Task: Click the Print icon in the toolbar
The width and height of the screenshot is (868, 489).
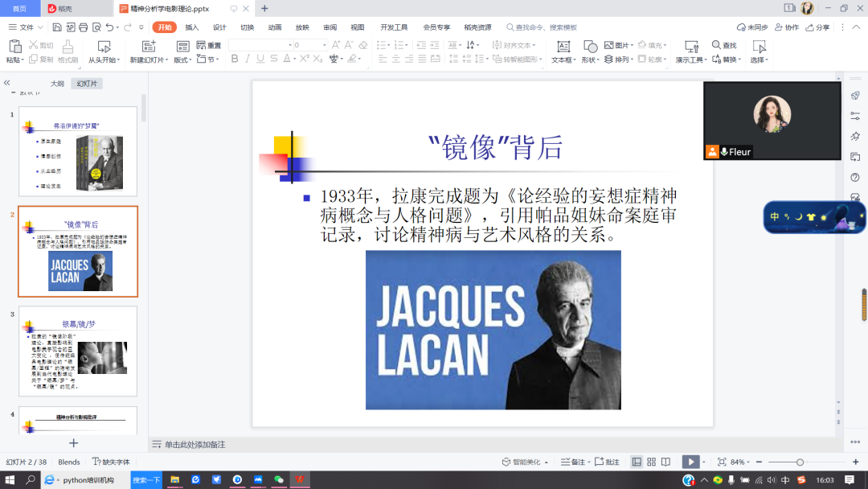Action: [82, 27]
